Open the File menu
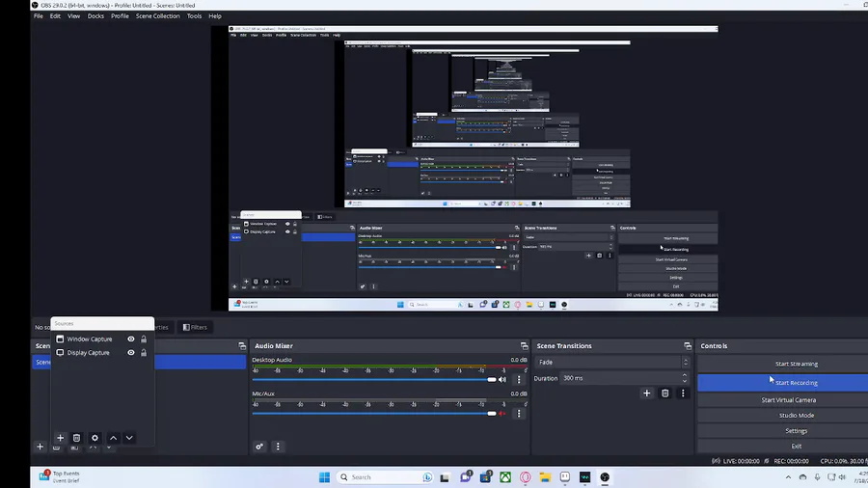This screenshot has height=488, width=868. pyautogui.click(x=39, y=16)
